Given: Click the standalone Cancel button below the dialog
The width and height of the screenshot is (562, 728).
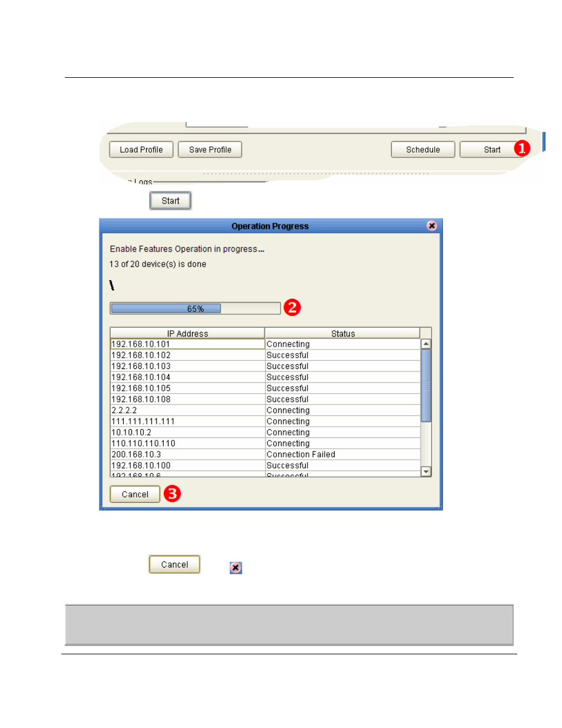Looking at the screenshot, I should [x=174, y=565].
